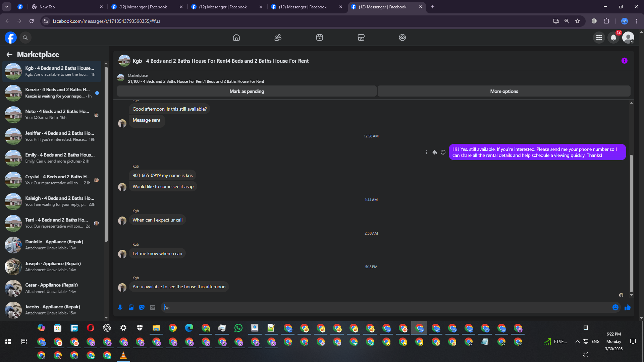644x362 pixels.
Task: Click More options button
Action: point(504,91)
